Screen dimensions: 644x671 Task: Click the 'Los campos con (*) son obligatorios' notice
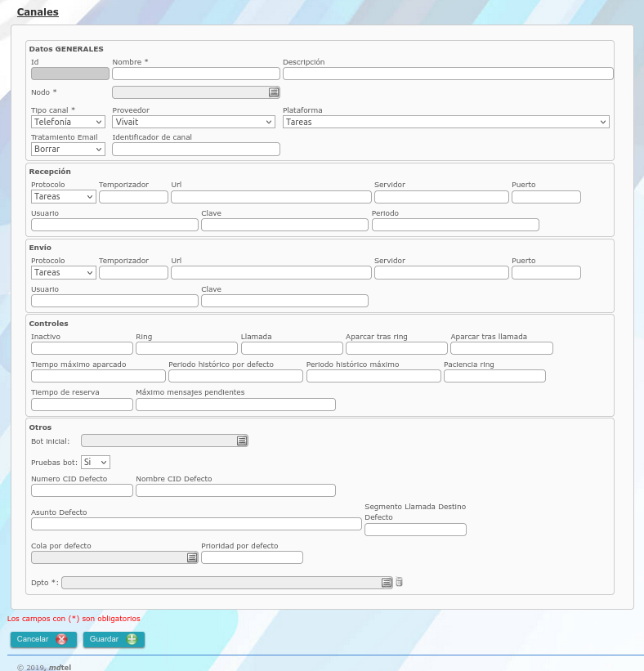(74, 619)
